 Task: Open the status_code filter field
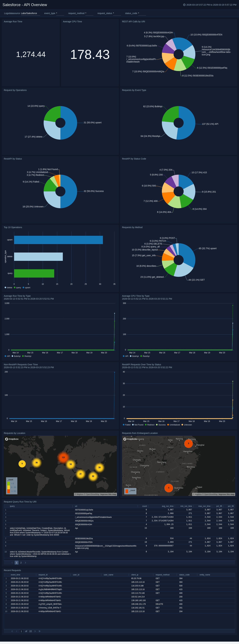(x=142, y=14)
